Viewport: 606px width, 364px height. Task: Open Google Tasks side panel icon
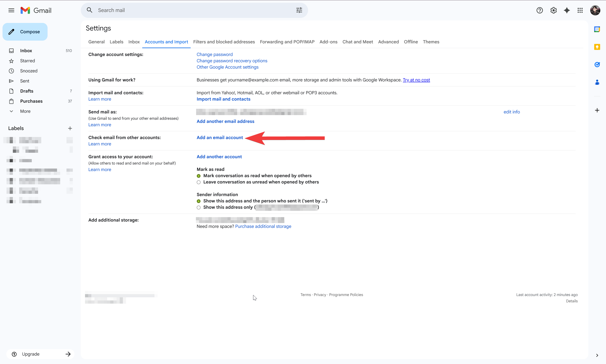coord(597,65)
